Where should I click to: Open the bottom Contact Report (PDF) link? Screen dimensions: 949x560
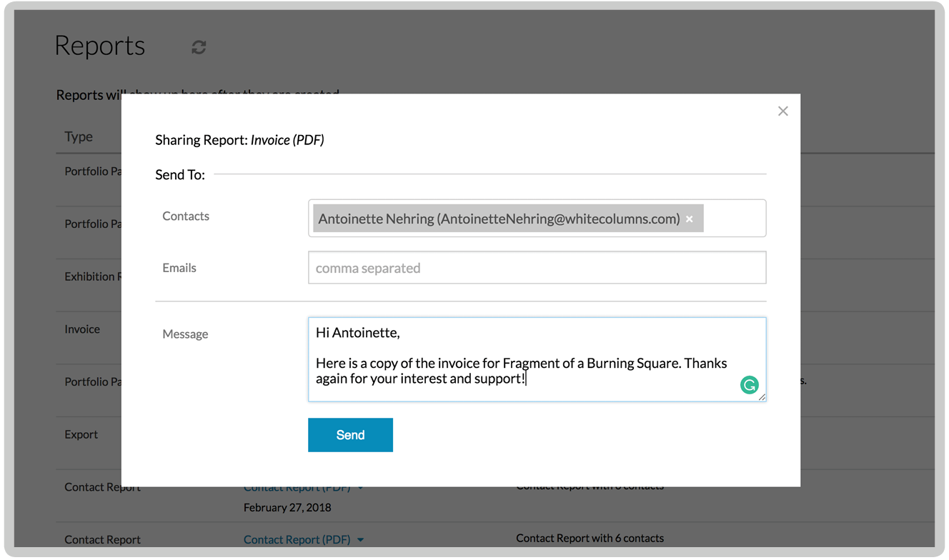coord(297,539)
